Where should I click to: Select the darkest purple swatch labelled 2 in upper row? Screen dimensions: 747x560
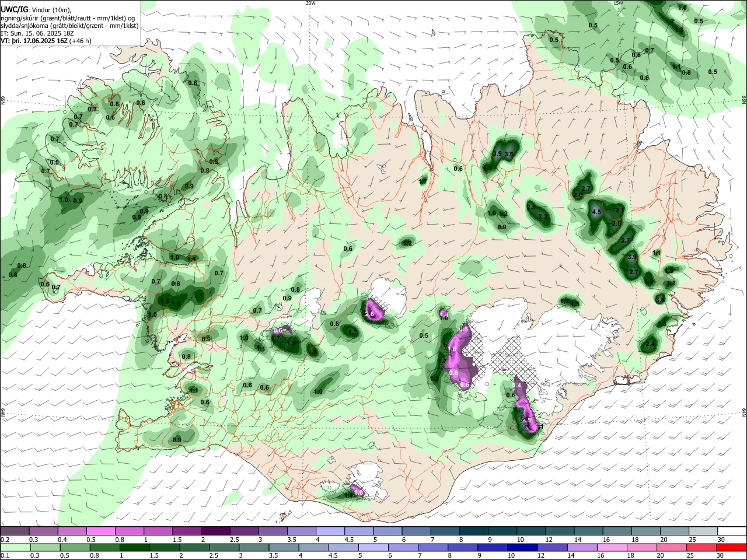point(216,531)
